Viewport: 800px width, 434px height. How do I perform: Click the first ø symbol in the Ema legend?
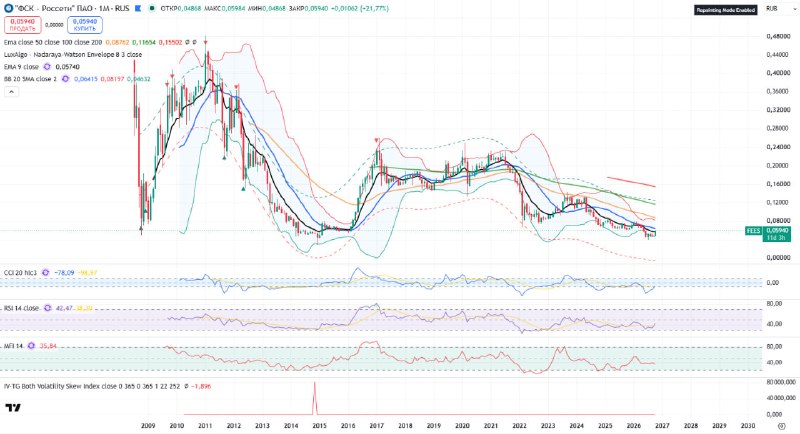tap(187, 42)
